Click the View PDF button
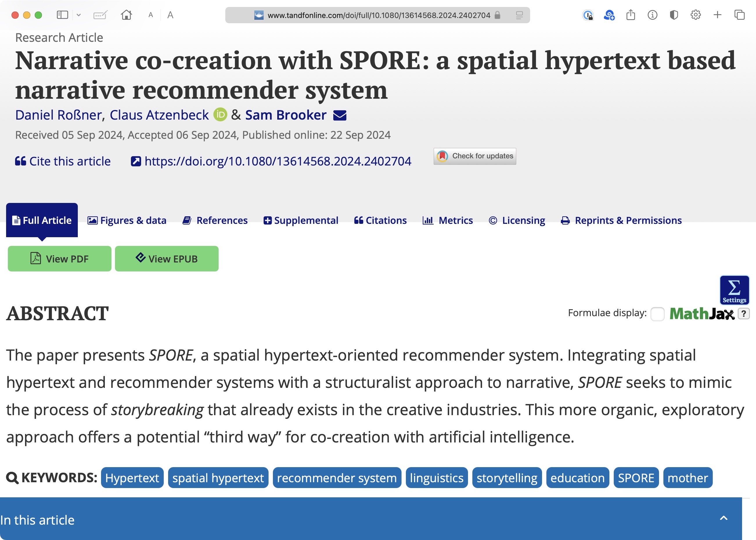Screen dimensions: 756x540 click(x=60, y=259)
